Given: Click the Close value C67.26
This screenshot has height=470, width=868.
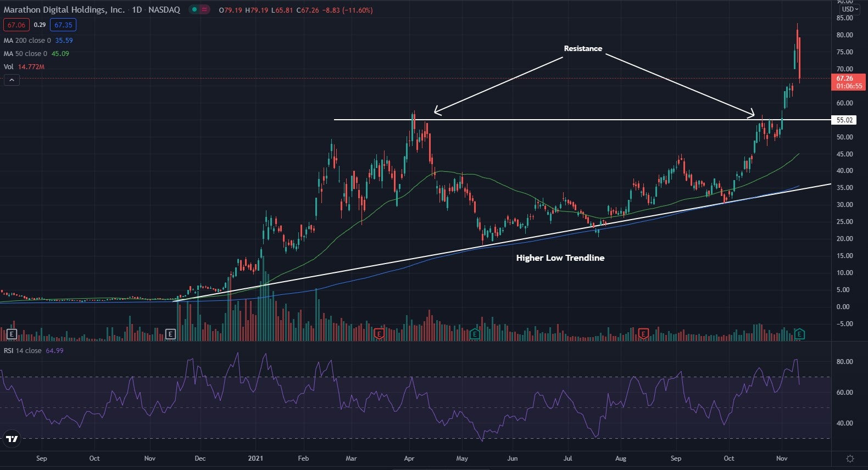Looking at the screenshot, I should coord(308,10).
